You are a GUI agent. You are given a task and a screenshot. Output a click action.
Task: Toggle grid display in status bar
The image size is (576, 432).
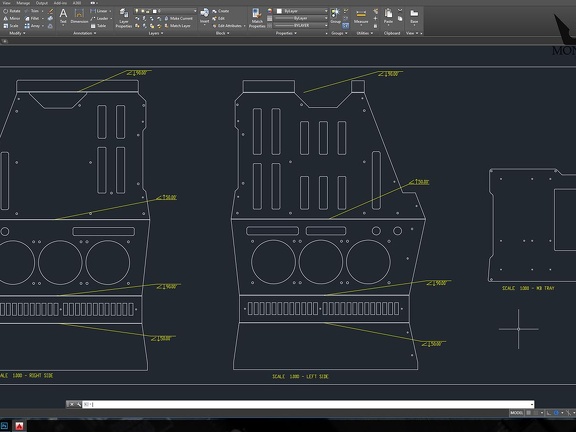point(529,413)
